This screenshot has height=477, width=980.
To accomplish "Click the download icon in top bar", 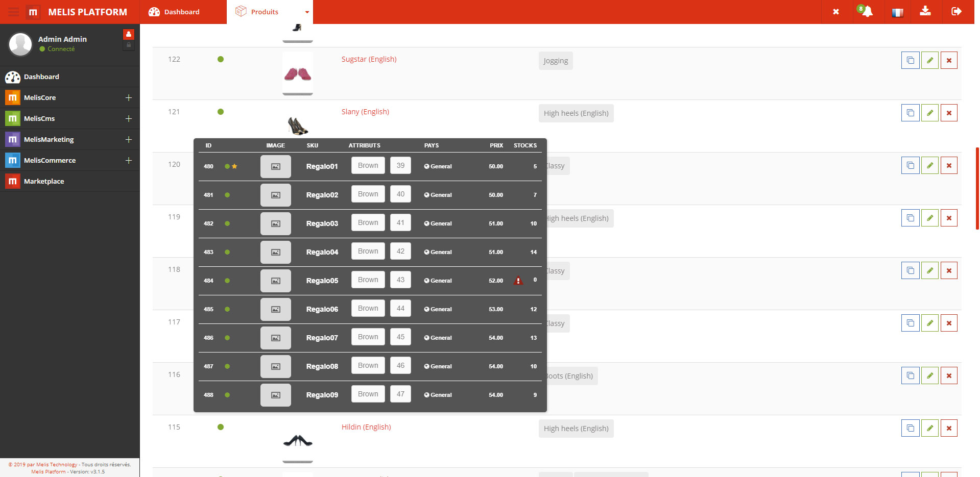I will tap(925, 11).
